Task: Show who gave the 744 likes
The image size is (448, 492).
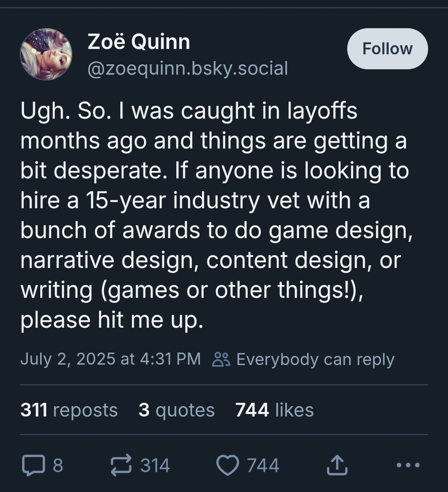Action: tap(274, 410)
